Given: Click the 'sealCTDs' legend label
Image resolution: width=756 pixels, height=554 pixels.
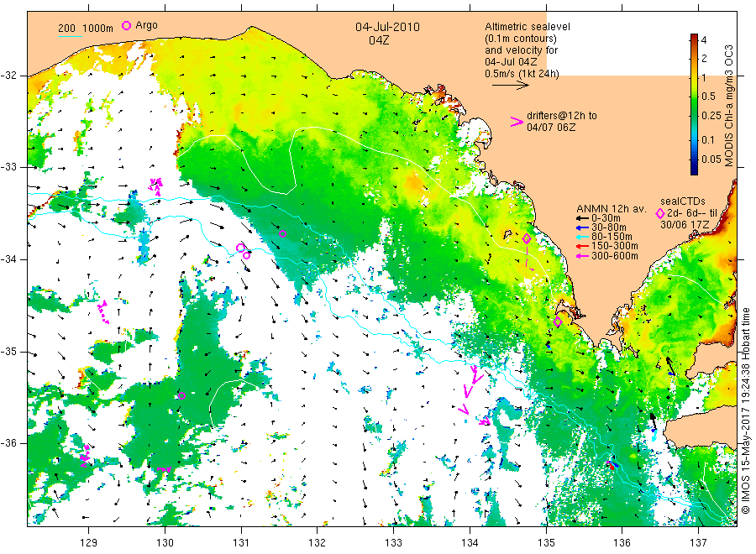Looking at the screenshot, I should coord(682,201).
